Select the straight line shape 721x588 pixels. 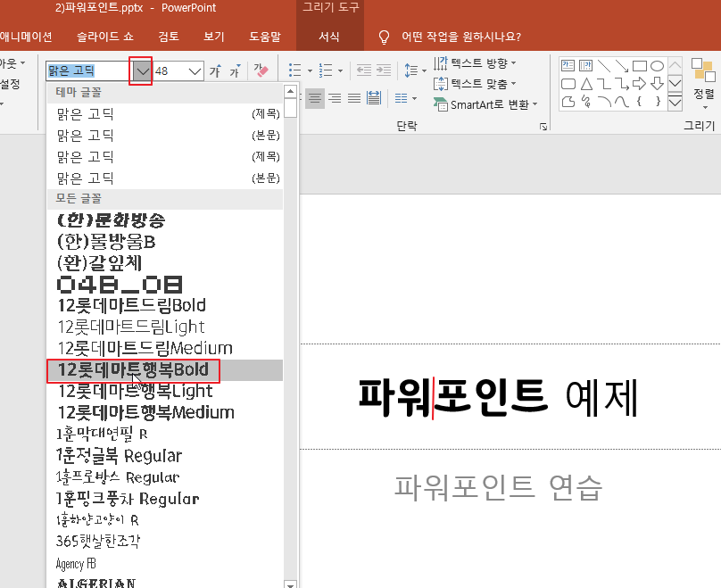click(x=604, y=66)
